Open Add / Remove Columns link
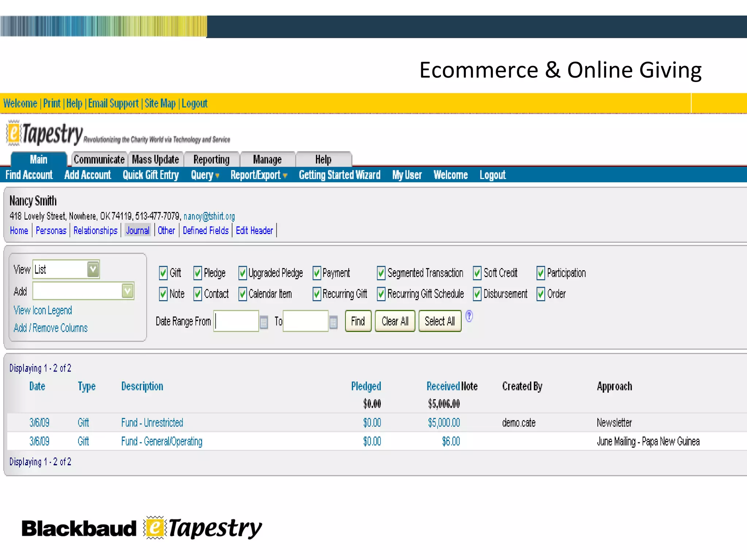Image resolution: width=747 pixels, height=560 pixels. pos(51,328)
